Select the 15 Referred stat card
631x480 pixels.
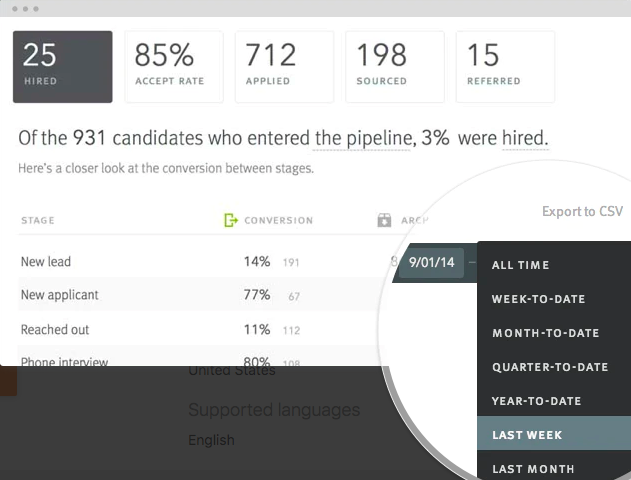[505, 67]
